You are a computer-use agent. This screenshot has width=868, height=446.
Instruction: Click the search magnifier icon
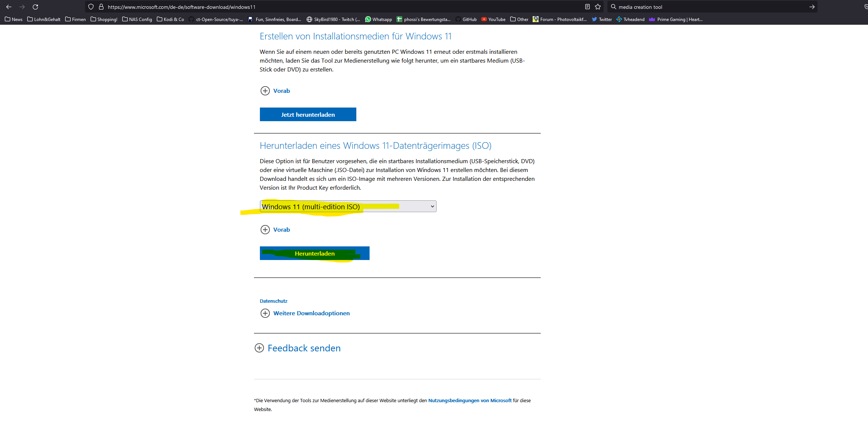pos(613,7)
